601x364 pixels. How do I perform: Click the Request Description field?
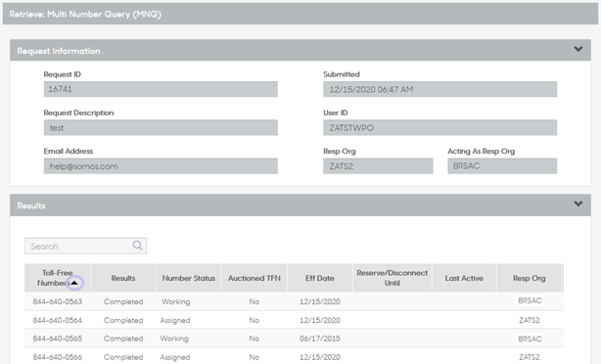click(x=161, y=127)
